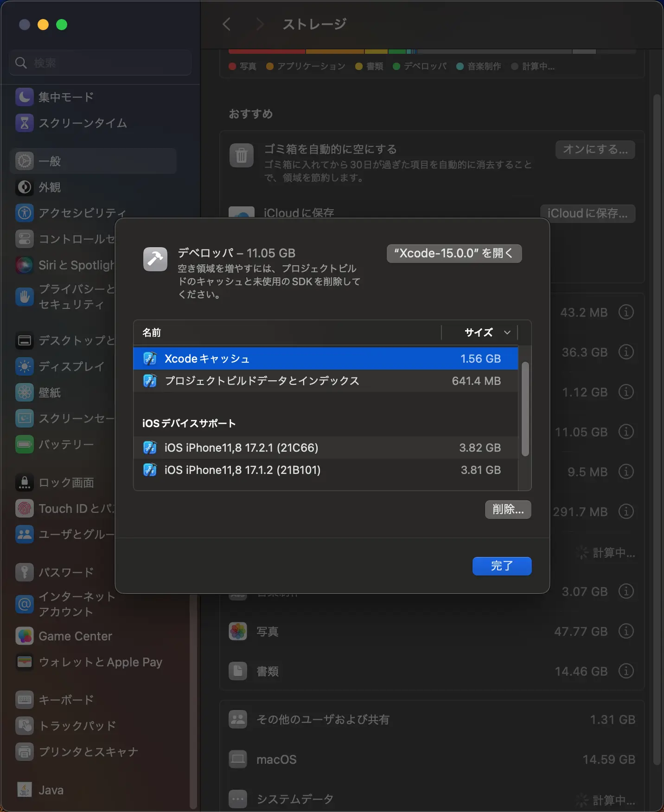Screen dimensions: 664x812
Task: Select 一般 gear icon in sidebar
Action: click(x=25, y=161)
